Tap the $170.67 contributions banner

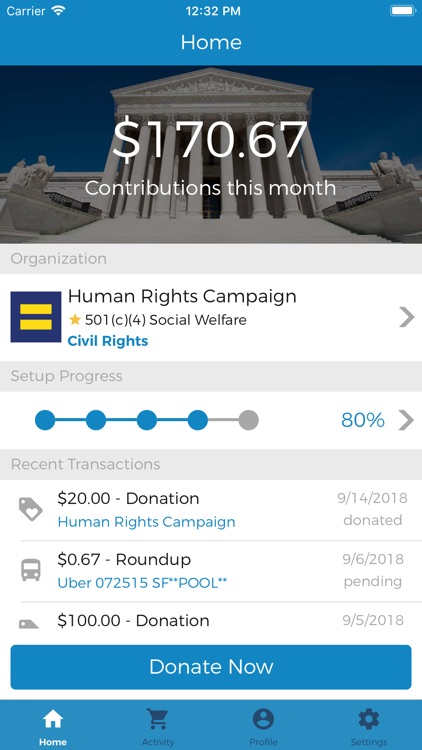(211, 154)
